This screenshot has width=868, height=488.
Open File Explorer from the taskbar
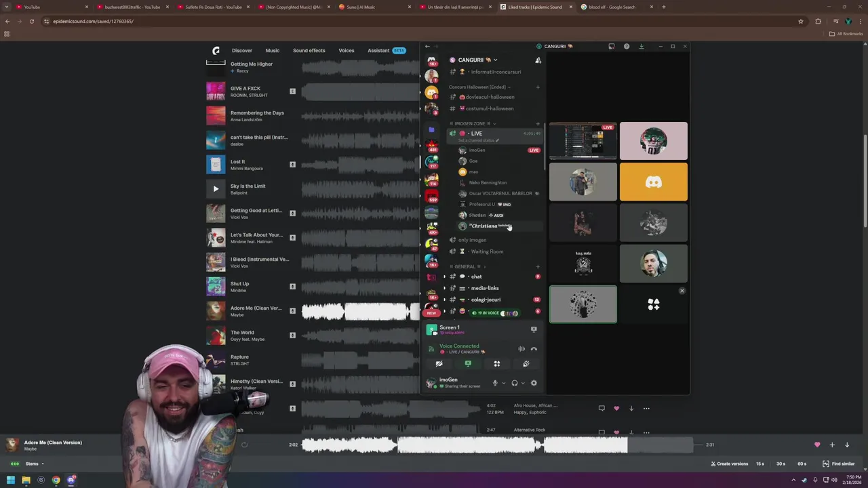pos(26,480)
